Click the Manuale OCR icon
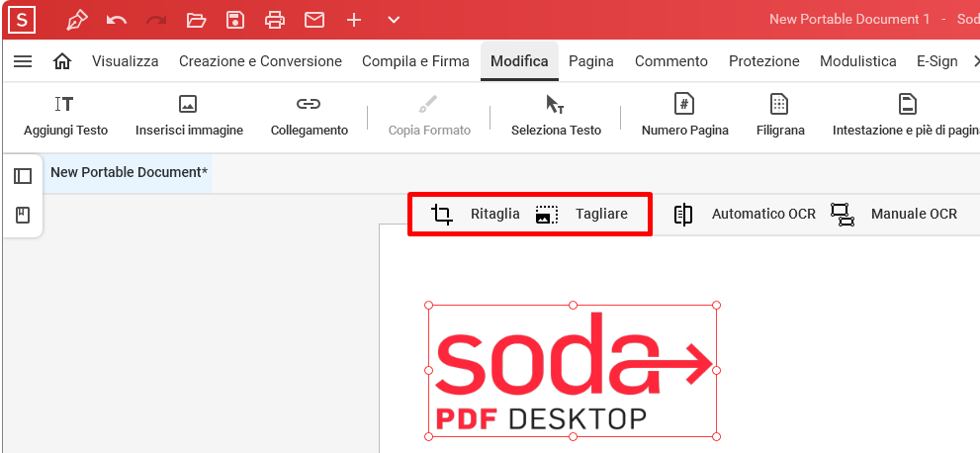Screen dimensions: 980x453 click(x=843, y=215)
